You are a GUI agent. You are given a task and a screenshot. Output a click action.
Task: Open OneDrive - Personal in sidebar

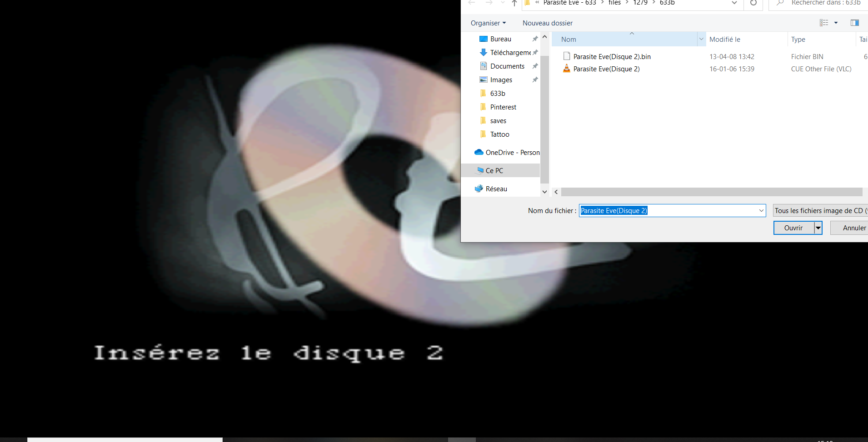[x=512, y=153]
